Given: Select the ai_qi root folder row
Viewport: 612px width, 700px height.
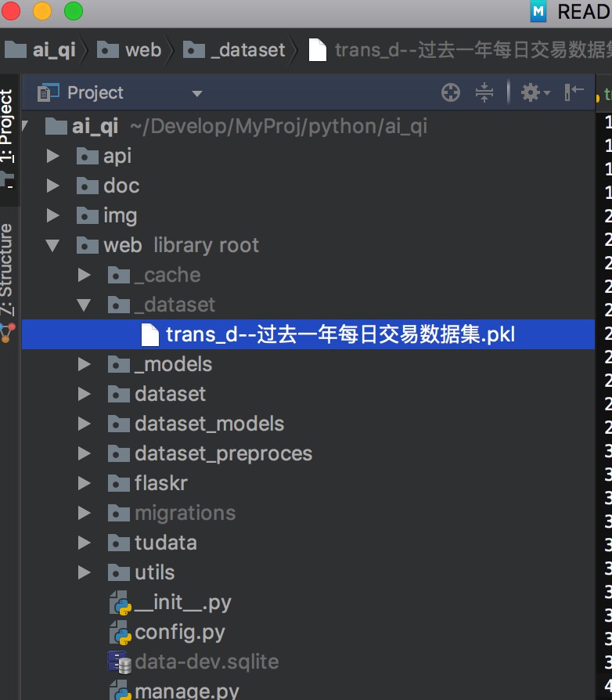Looking at the screenshot, I should point(308,126).
